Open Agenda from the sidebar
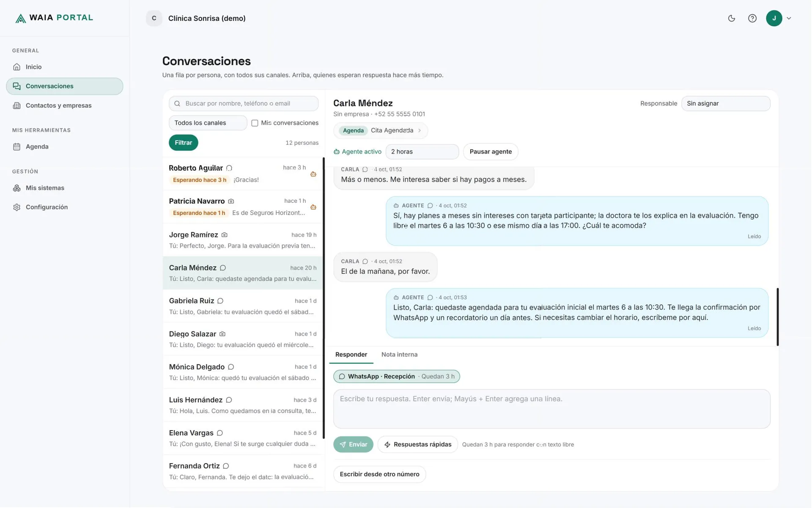Screen dimensions: 812x508 64,146
